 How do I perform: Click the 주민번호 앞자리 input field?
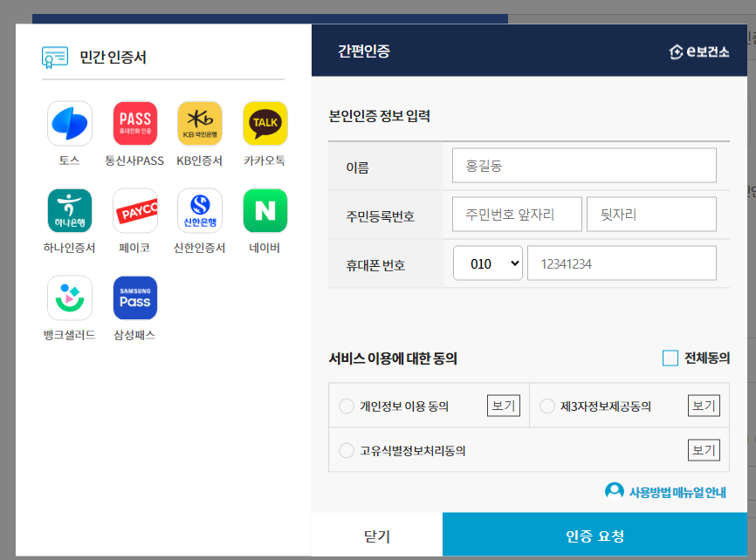[x=517, y=214]
